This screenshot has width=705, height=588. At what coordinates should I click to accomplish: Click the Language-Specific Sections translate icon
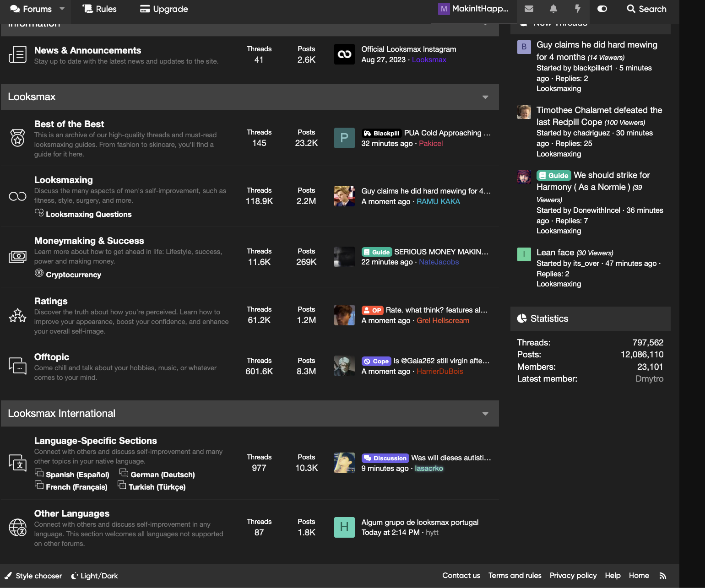pyautogui.click(x=17, y=463)
